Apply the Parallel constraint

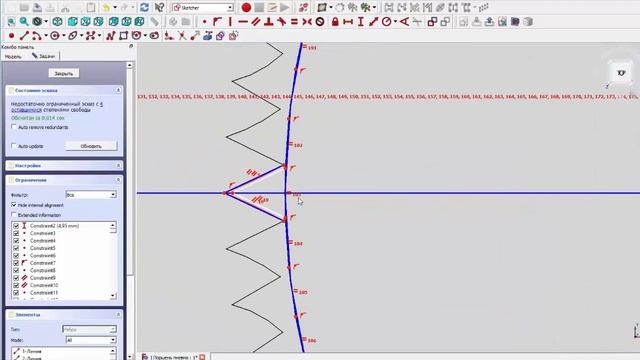tap(256, 22)
